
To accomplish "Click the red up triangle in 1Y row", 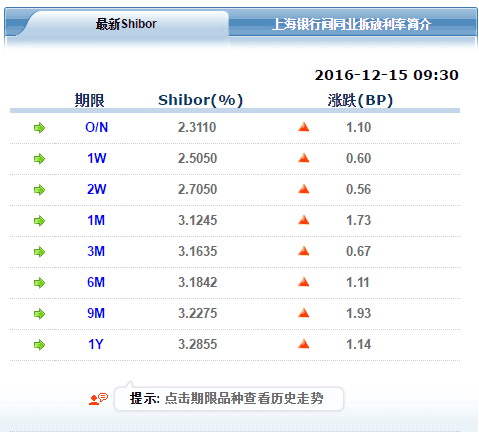I will (304, 344).
